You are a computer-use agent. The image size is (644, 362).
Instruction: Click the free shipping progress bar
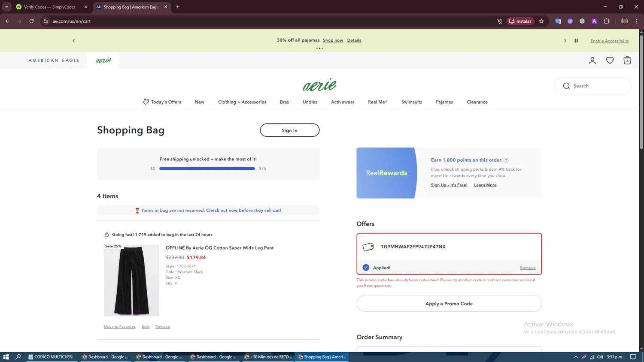207,169
